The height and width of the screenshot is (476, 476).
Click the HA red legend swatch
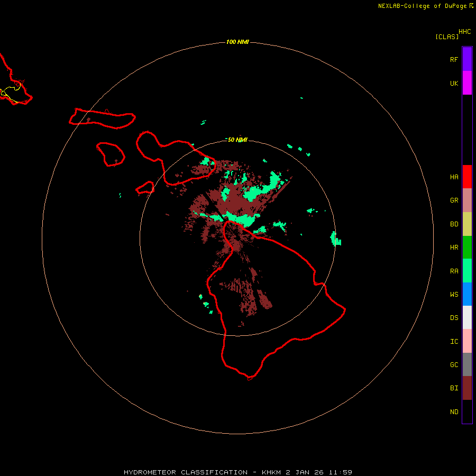pos(467,177)
